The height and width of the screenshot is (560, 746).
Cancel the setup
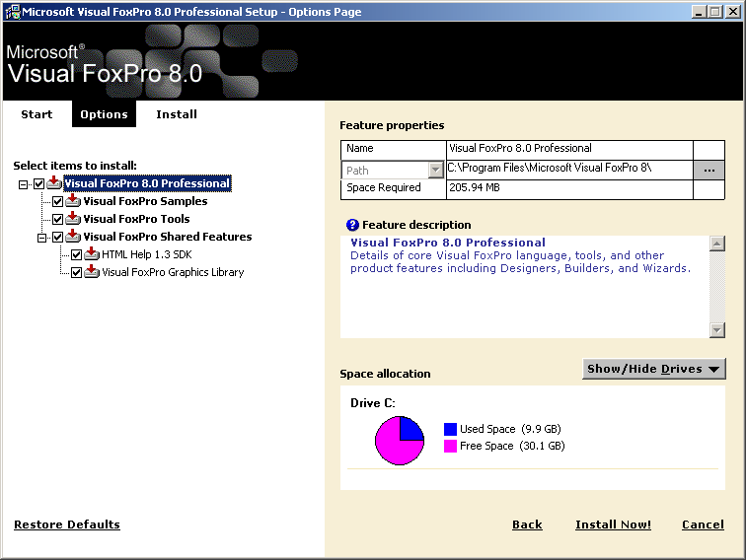tap(703, 525)
